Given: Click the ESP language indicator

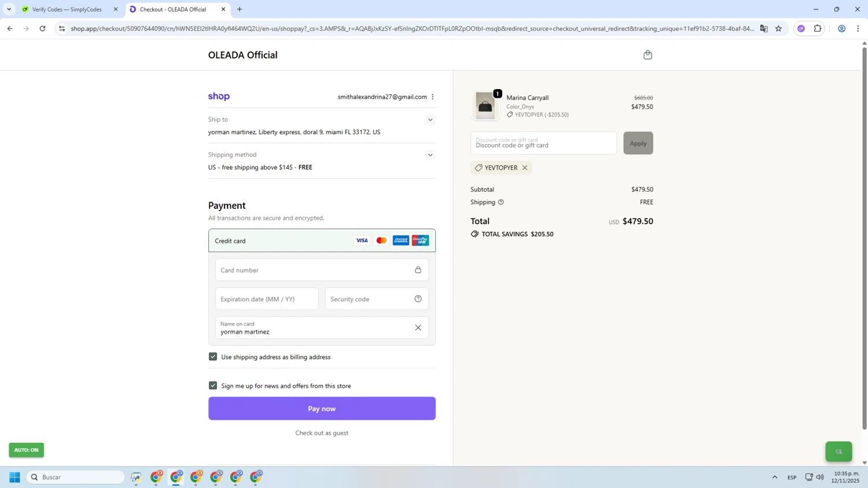Looking at the screenshot, I should [x=792, y=477].
